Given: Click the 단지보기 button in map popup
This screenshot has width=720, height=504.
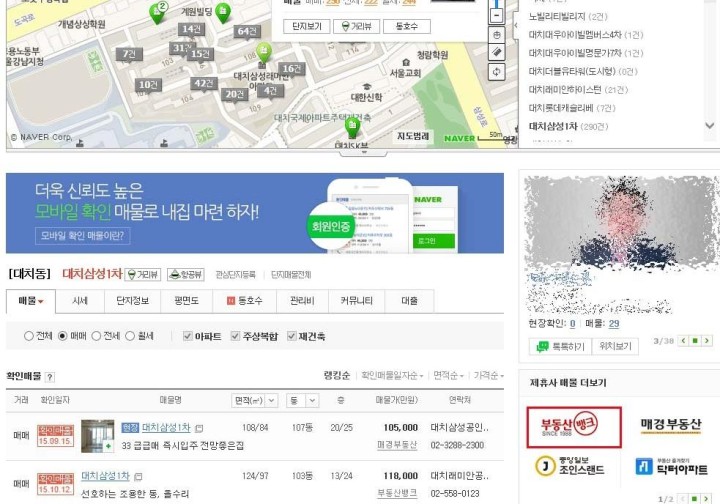Looking at the screenshot, I should pos(307,26).
